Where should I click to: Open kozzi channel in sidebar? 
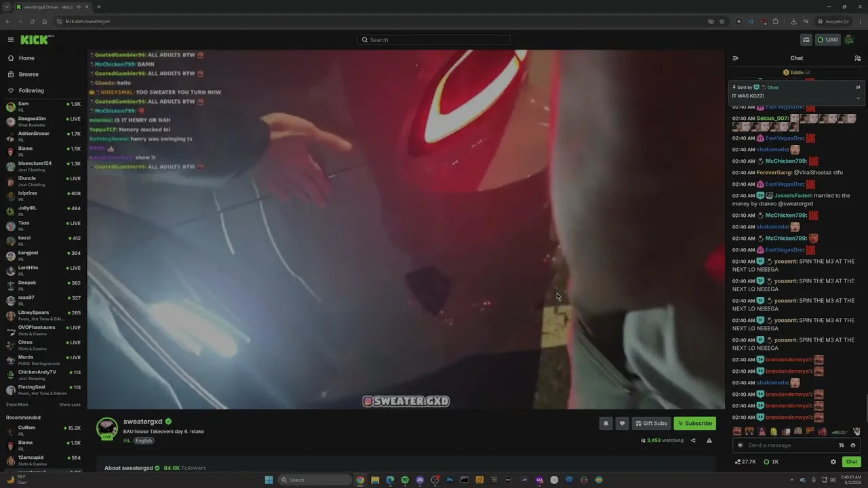pos(43,241)
